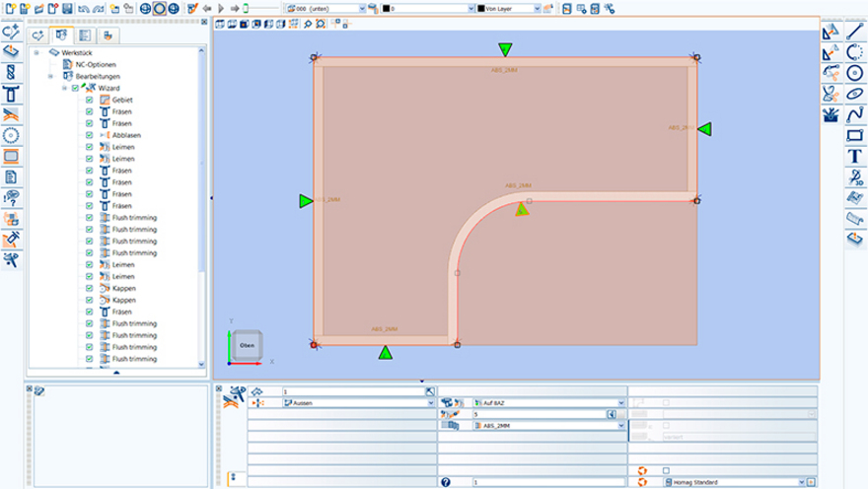Screen dimensions: 868x489
Task: Select the Spline curve tool
Action: pyautogui.click(x=855, y=114)
